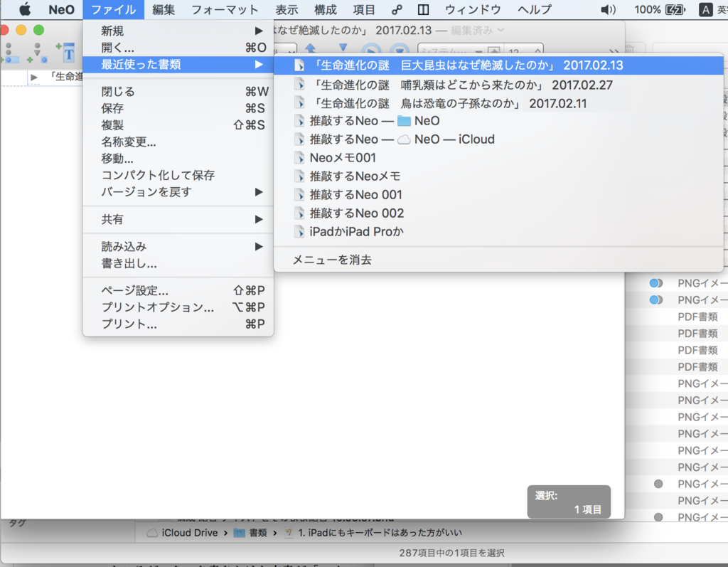Choose 閉じる from File menu

(x=178, y=92)
